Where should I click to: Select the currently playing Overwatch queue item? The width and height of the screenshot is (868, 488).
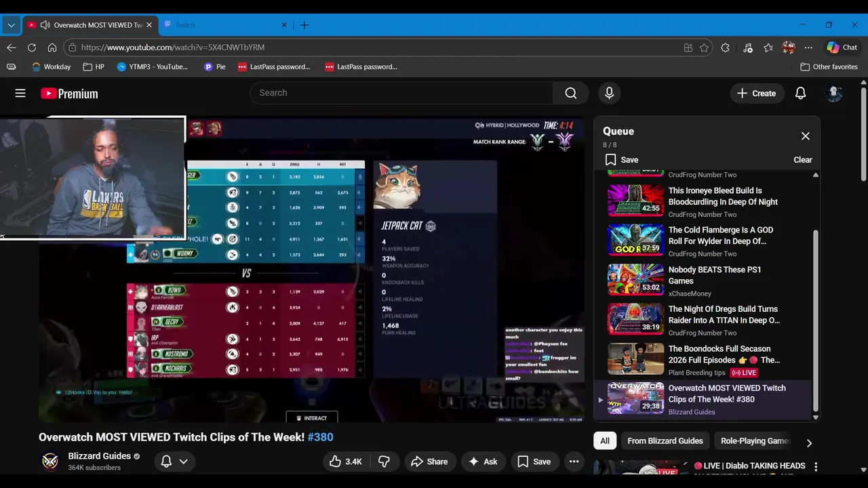pyautogui.click(x=702, y=399)
